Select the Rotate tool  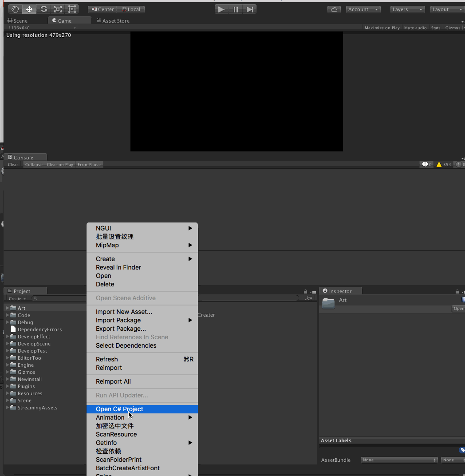(43, 9)
